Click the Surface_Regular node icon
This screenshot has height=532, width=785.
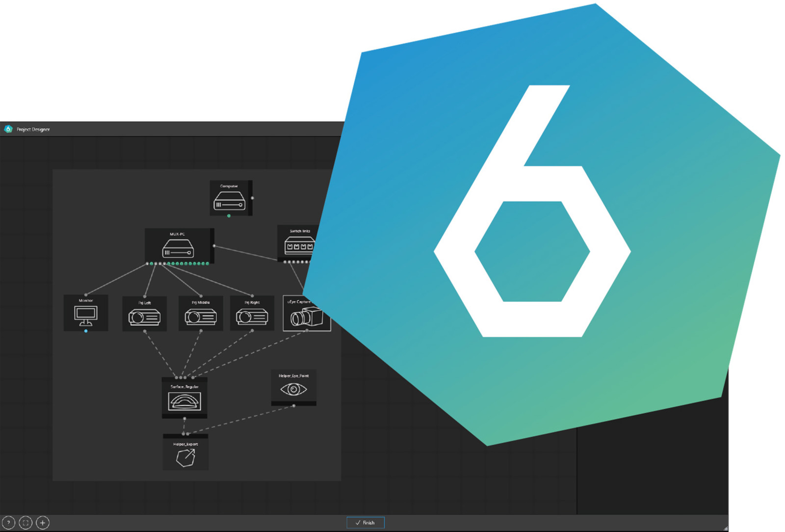point(184,401)
